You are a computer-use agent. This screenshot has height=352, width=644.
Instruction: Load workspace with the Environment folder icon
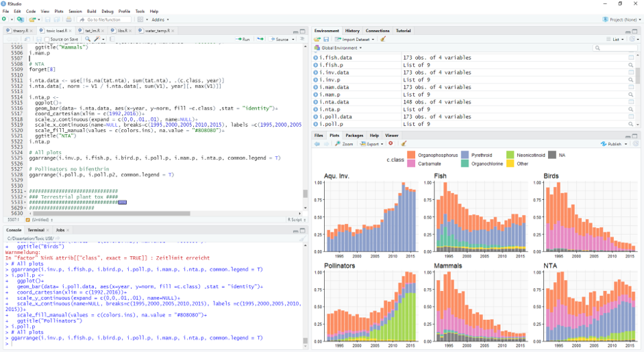click(x=317, y=40)
